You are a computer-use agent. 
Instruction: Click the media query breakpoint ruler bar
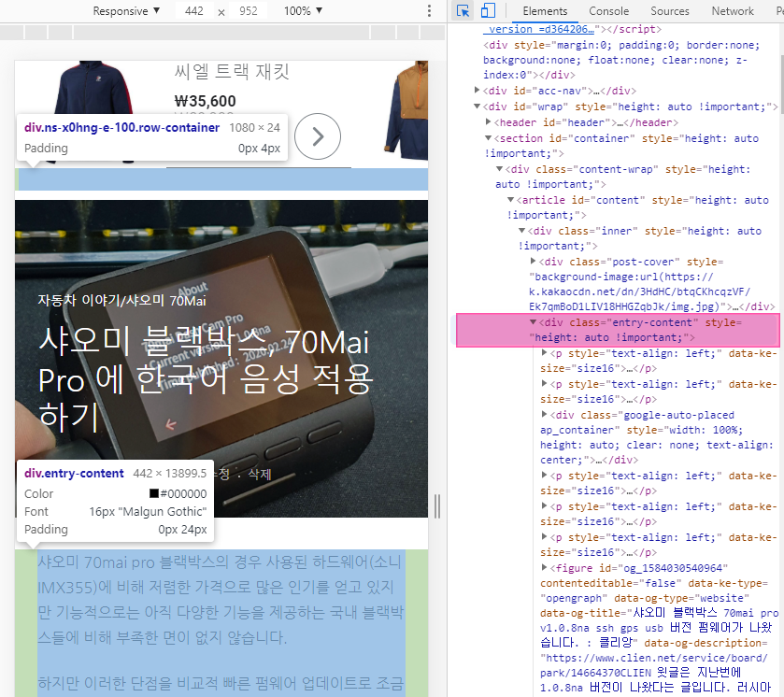222,33
